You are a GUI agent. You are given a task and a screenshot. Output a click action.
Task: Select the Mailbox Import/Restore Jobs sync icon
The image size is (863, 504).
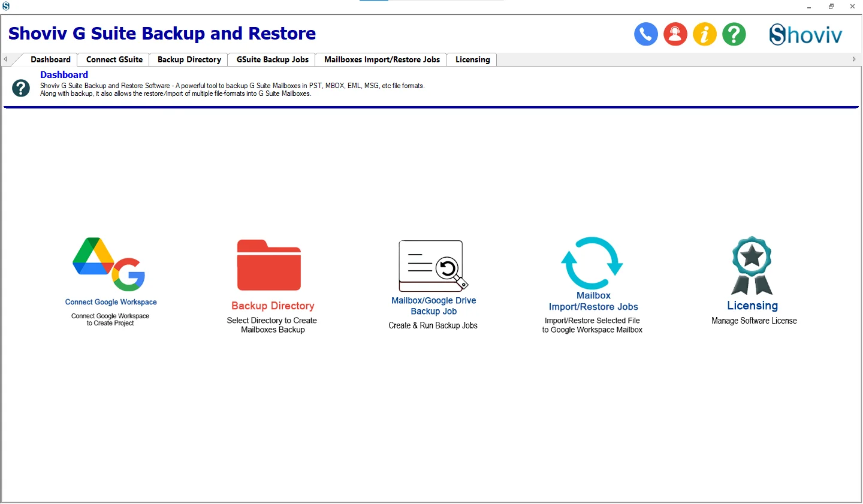592,263
